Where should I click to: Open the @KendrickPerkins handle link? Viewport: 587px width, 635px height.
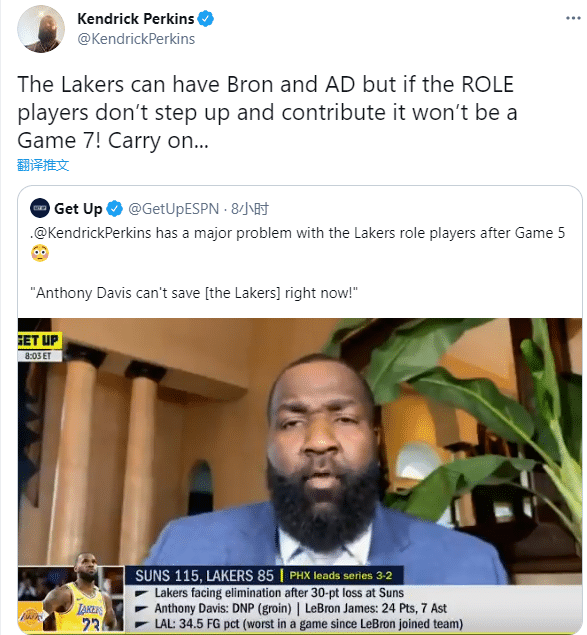coord(136,39)
